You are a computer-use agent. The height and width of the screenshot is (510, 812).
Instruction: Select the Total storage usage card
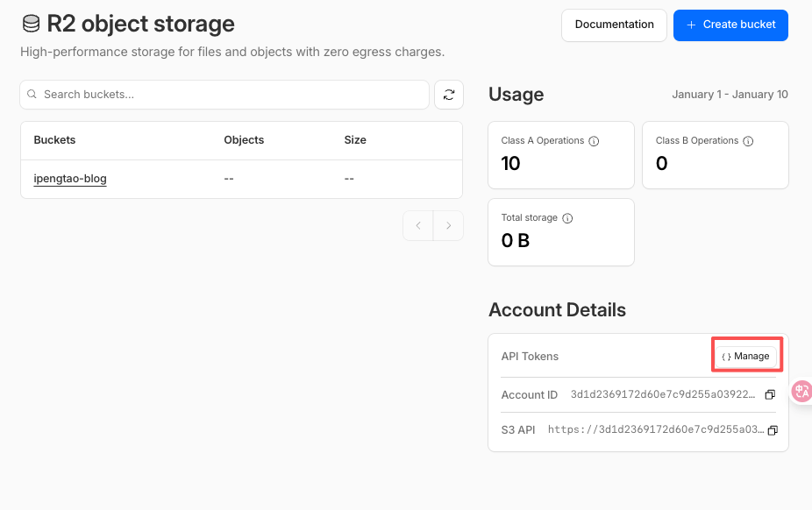[560, 232]
